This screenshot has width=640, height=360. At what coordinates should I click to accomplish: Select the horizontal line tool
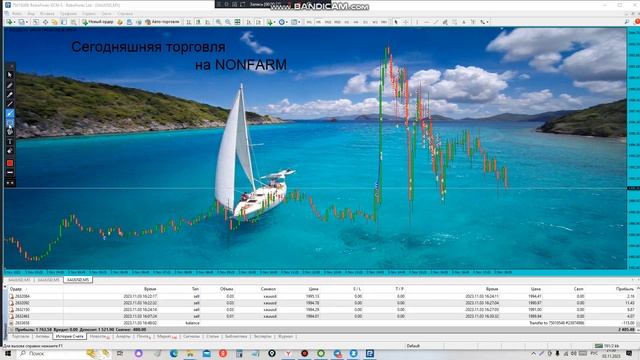427,22
